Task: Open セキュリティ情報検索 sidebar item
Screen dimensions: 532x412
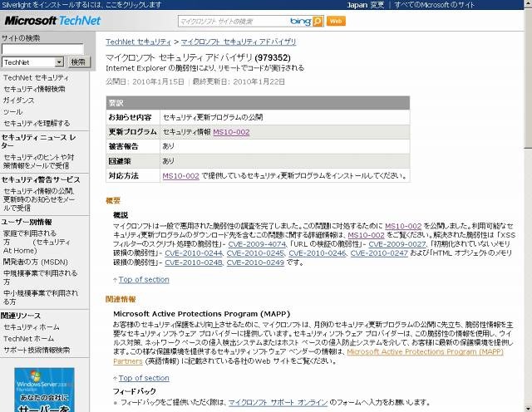Action: tap(34, 89)
